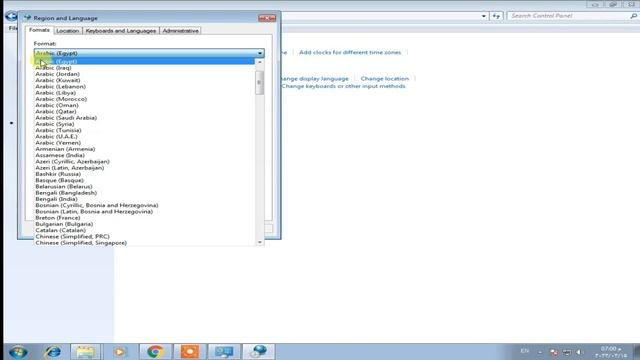Select Arabic (Jordan) format

[x=144, y=74]
